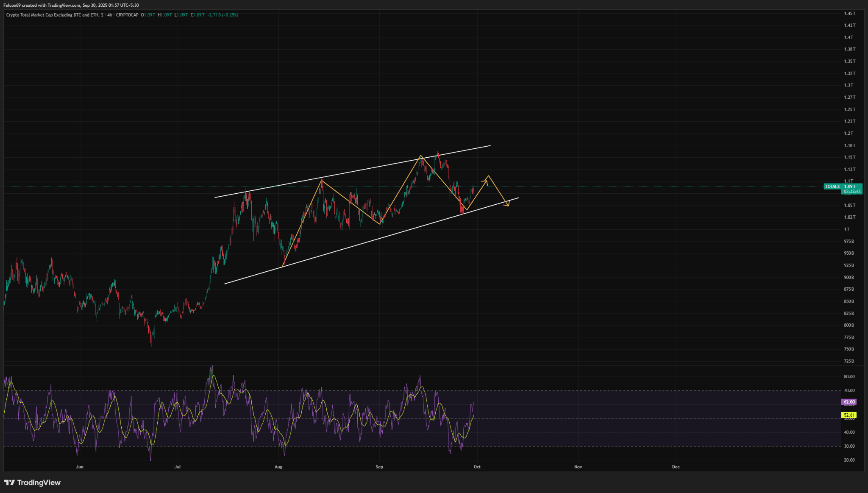This screenshot has width=868, height=493.
Task: Click the Oct label on time axis
Action: tap(477, 467)
